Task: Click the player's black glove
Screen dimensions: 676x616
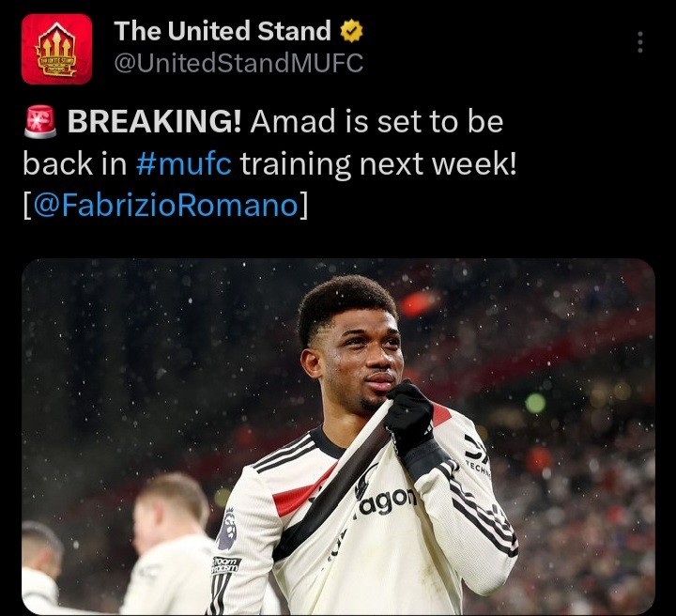Action: [x=409, y=416]
